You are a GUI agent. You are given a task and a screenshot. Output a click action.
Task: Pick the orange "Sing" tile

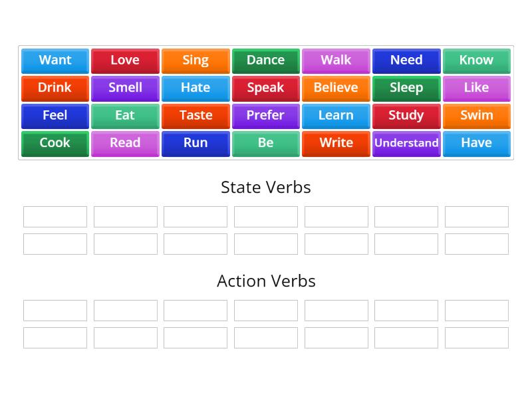coord(196,61)
